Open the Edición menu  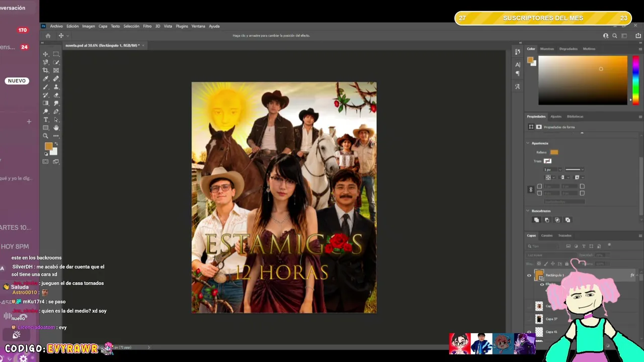click(72, 26)
